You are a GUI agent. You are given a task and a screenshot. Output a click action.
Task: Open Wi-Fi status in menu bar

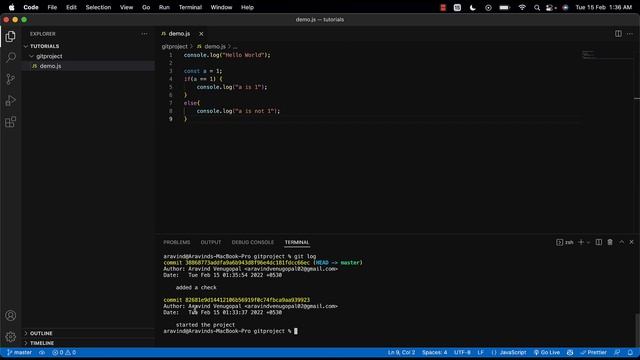point(522,7)
